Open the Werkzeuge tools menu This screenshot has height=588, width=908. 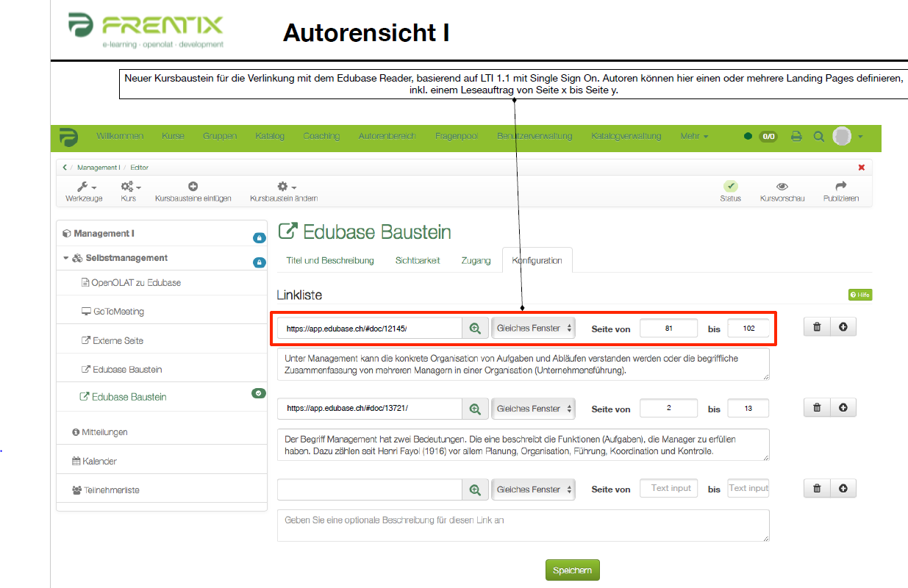[x=85, y=192]
